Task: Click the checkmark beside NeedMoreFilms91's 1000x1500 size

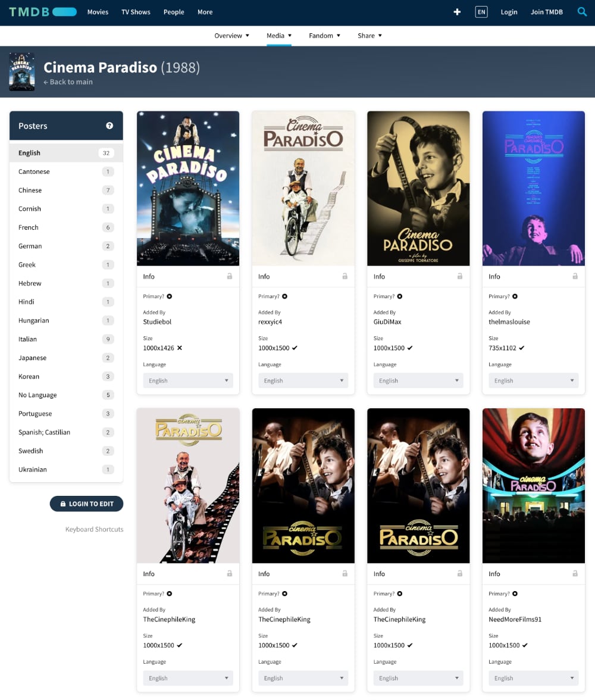Action: point(525,645)
